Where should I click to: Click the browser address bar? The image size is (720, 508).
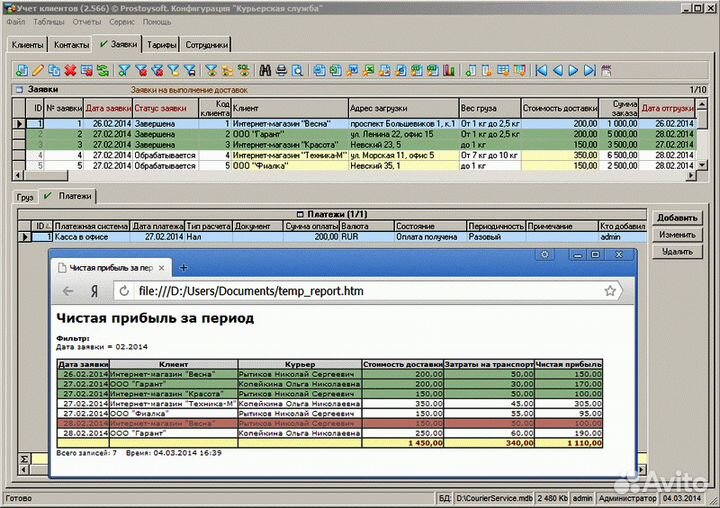pyautogui.click(x=360, y=291)
